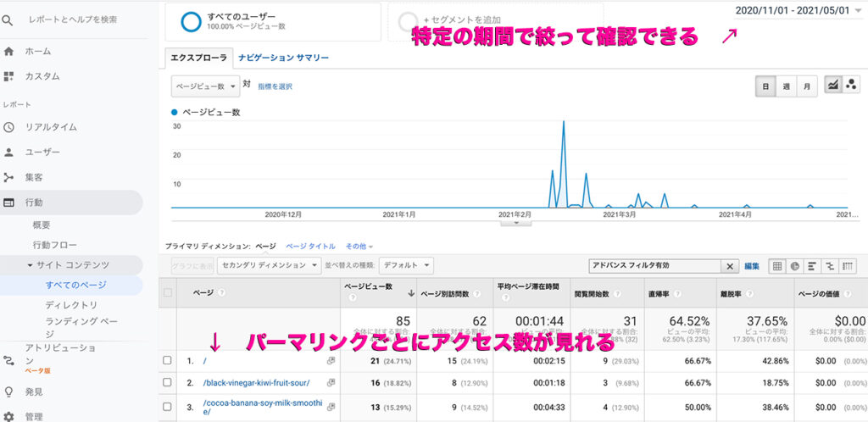
Task: Select the comparison view icon
Action: click(x=829, y=266)
